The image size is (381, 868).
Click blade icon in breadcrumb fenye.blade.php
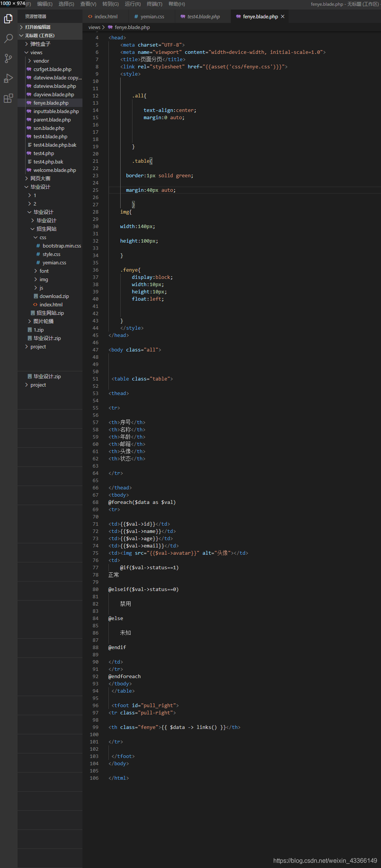point(110,27)
